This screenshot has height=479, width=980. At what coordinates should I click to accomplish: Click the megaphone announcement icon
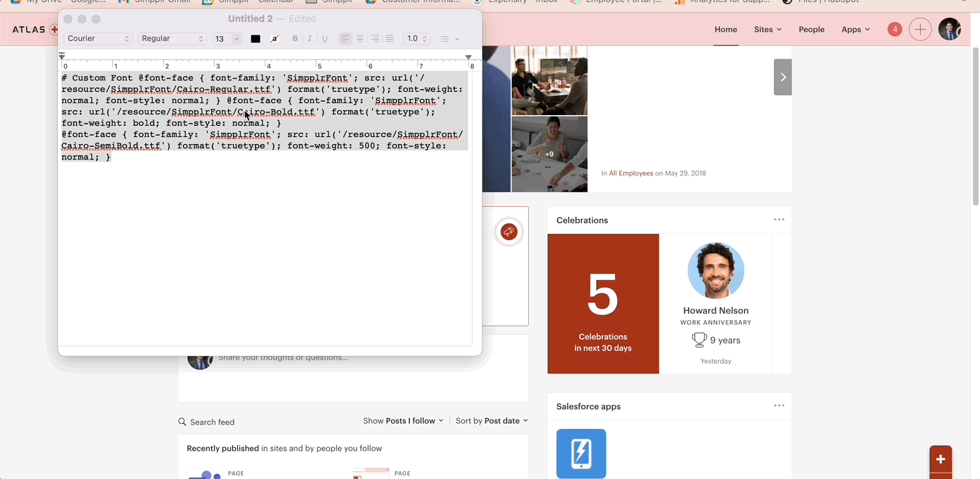(508, 232)
